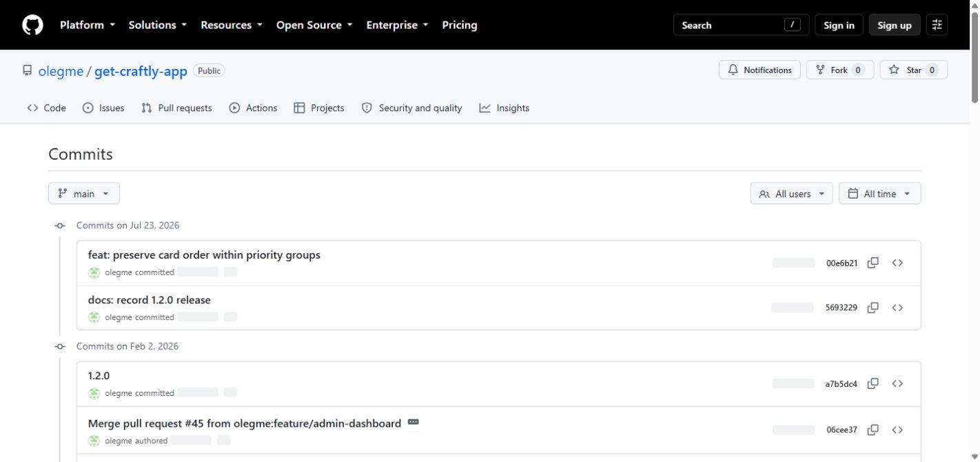Open the olegme owner profile link

pos(61,71)
